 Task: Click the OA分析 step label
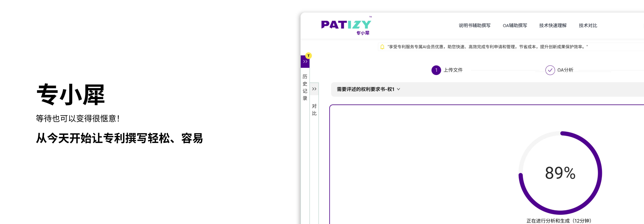click(565, 70)
